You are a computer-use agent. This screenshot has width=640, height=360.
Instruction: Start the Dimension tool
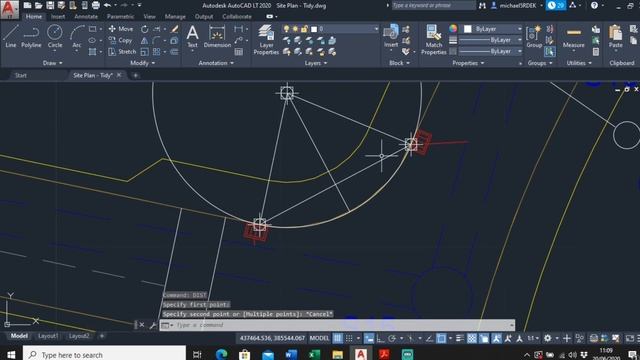pos(217,36)
